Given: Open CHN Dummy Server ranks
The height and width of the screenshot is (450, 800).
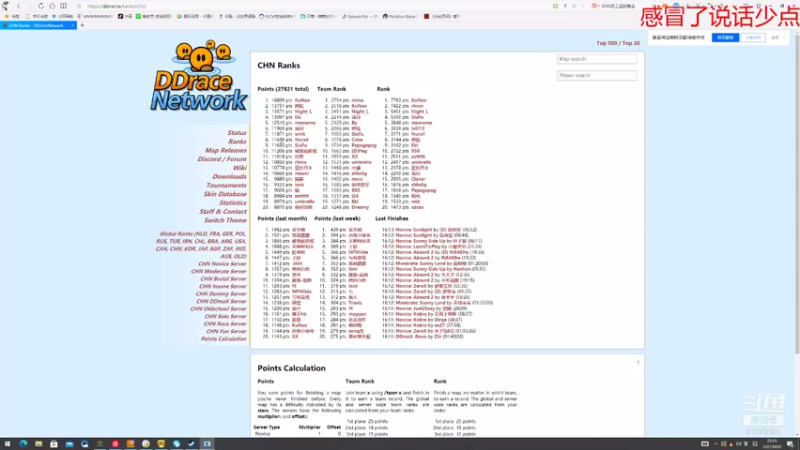Looking at the screenshot, I should [x=221, y=294].
